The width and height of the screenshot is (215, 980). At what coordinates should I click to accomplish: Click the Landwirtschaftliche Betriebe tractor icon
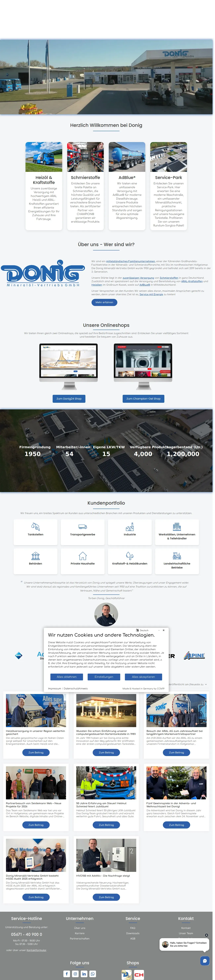pos(177,556)
